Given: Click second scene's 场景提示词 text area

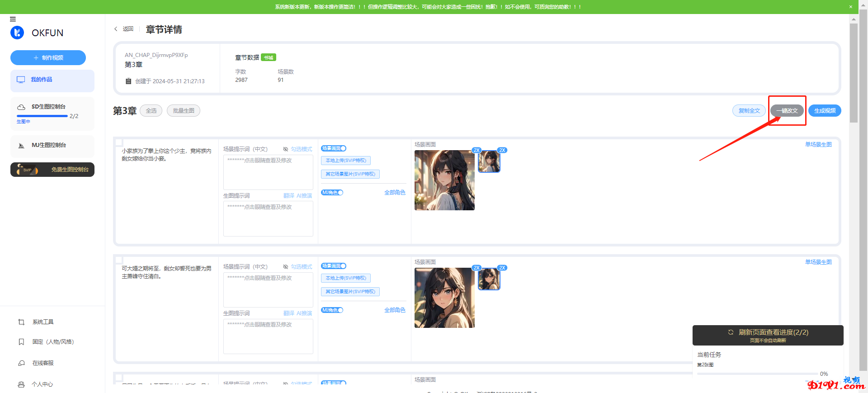Looking at the screenshot, I should [x=268, y=290].
